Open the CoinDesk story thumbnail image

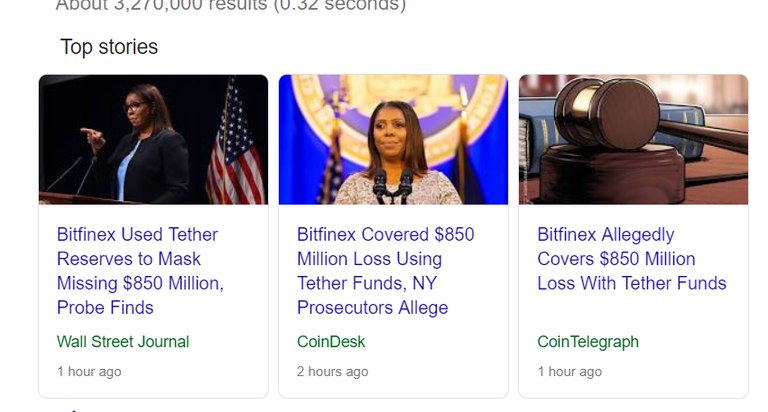pos(392,139)
